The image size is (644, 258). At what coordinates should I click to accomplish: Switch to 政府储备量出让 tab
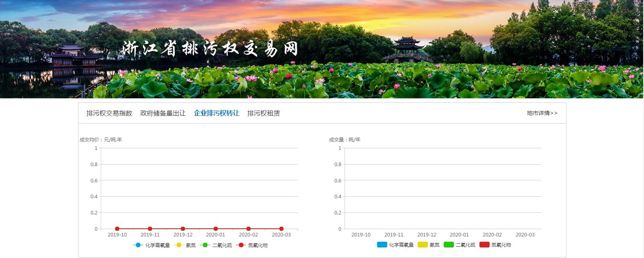[163, 113]
